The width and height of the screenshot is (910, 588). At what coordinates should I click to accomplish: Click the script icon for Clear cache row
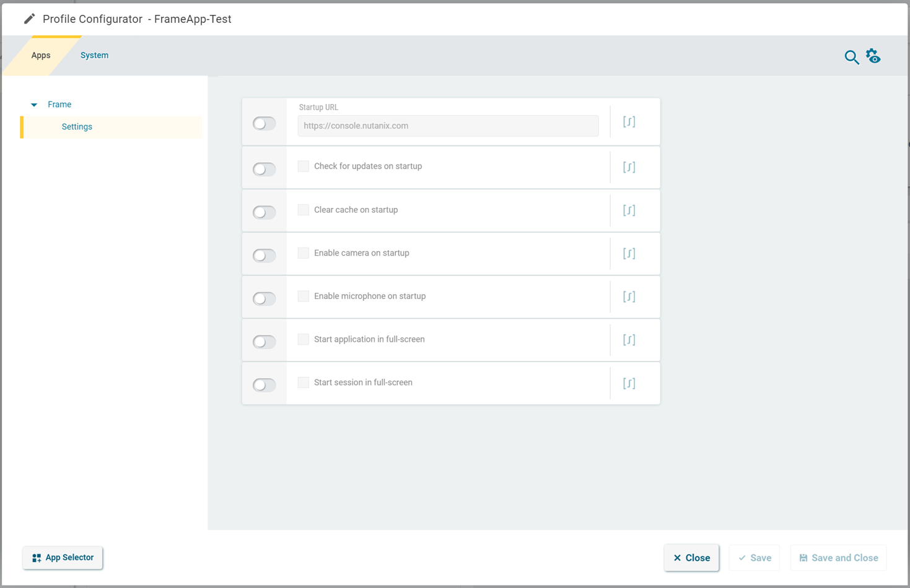629,210
